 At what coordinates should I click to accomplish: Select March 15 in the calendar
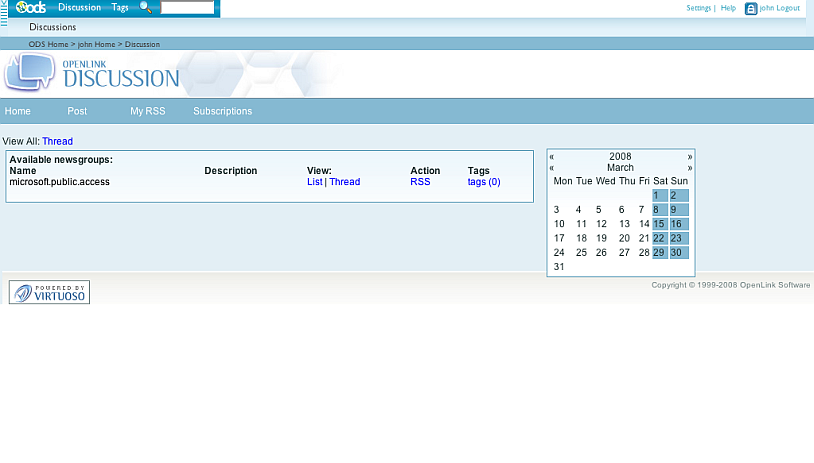tap(659, 224)
